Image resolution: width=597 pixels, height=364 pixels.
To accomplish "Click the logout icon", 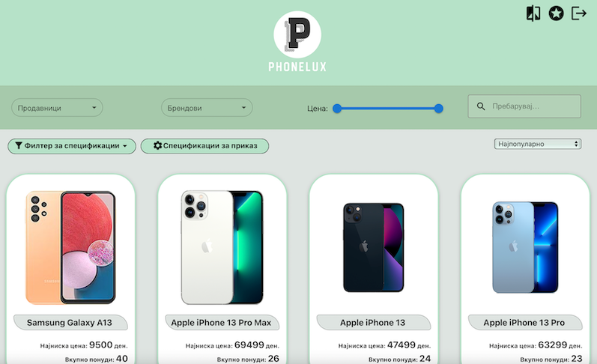I will pos(579,13).
